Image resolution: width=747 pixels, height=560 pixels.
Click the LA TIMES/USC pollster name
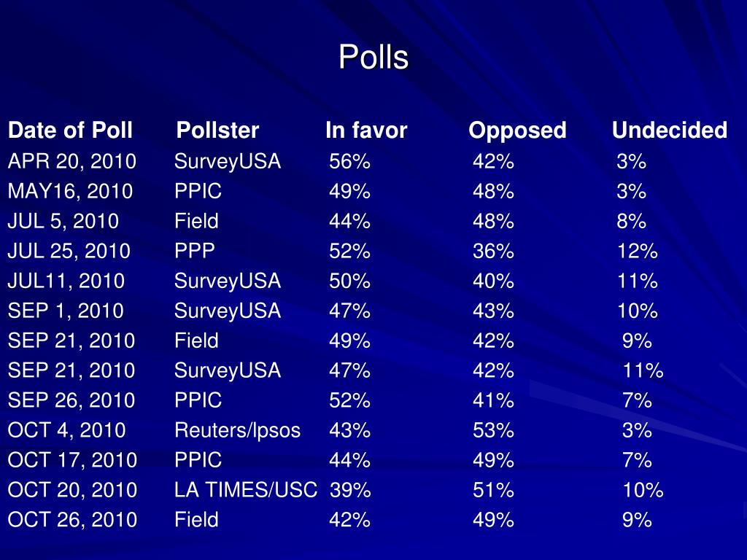tap(246, 490)
